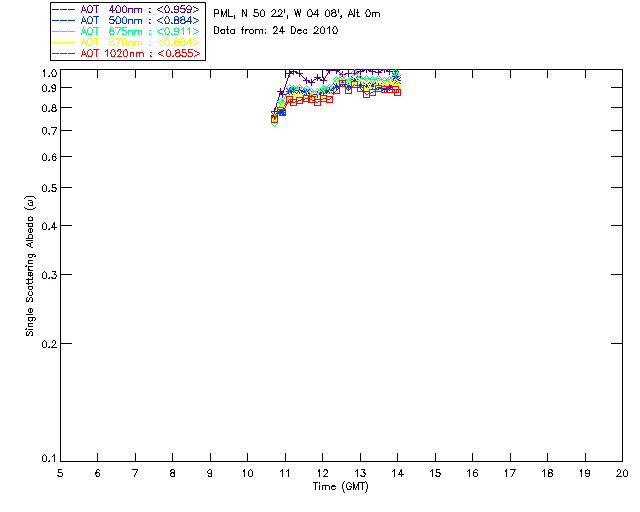640x512 pixels.
Task: Click the x-axis label 14
Action: coord(398,473)
